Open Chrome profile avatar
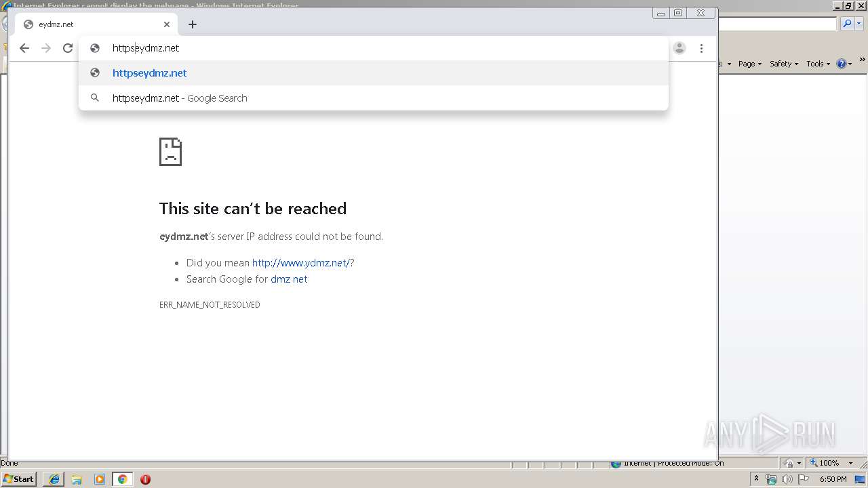 coord(679,48)
